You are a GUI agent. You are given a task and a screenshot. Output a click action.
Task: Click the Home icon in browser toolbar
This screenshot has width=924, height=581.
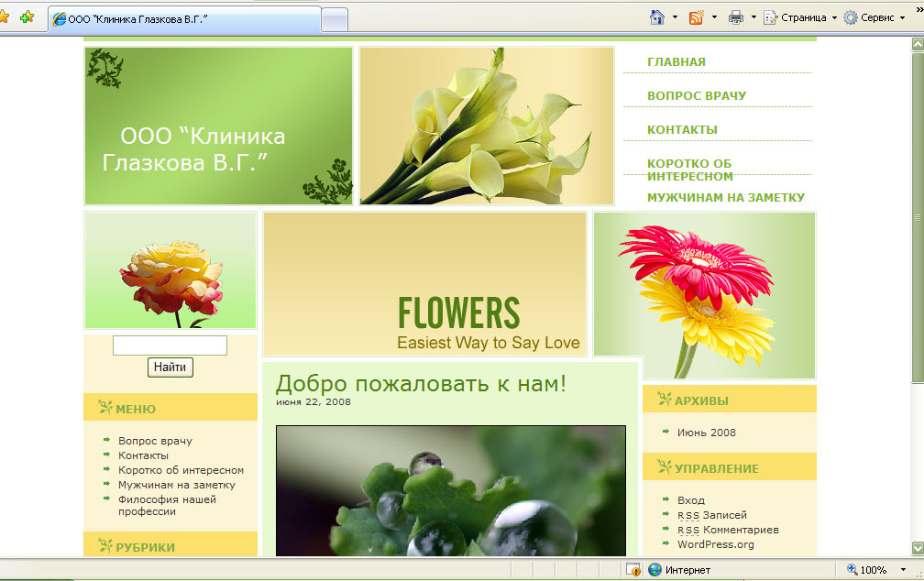coord(656,17)
